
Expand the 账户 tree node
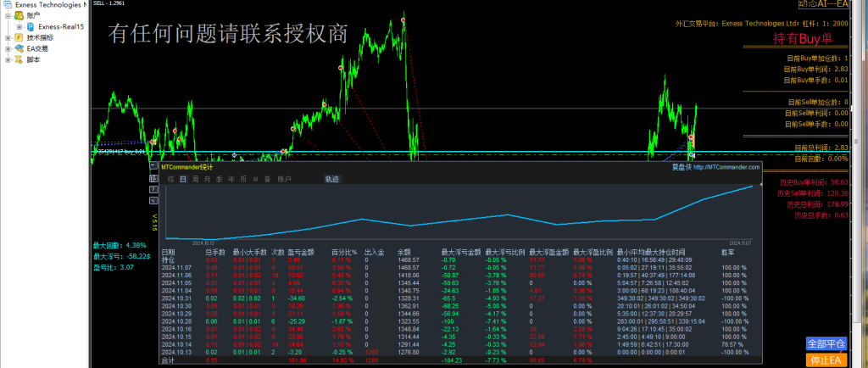[x=8, y=15]
